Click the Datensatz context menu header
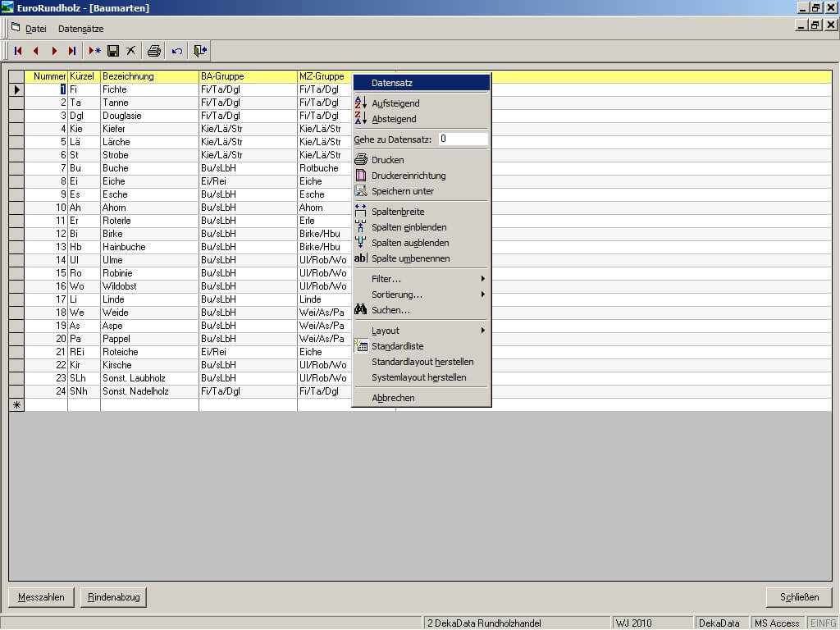The height and width of the screenshot is (630, 840). pos(421,83)
